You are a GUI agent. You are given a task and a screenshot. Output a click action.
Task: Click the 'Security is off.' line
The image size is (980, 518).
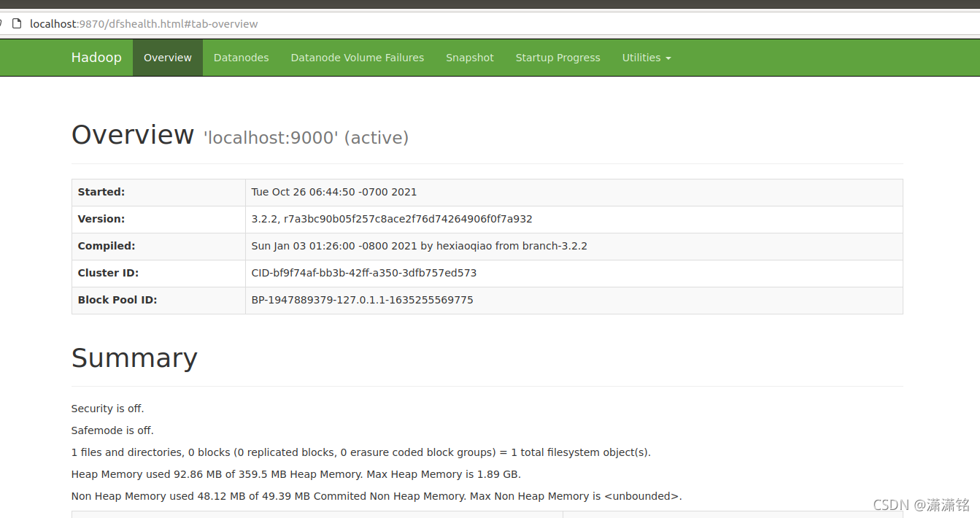pyautogui.click(x=108, y=409)
